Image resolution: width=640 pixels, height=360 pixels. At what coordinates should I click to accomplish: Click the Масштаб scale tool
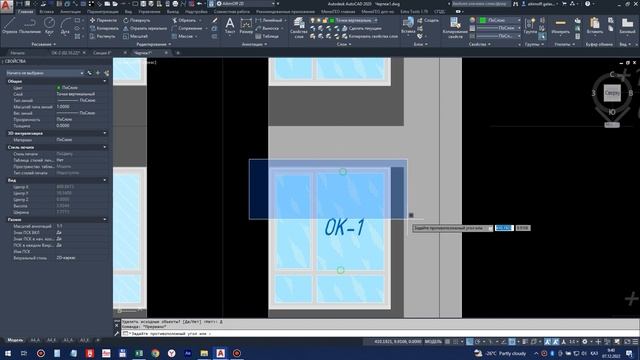click(136, 36)
